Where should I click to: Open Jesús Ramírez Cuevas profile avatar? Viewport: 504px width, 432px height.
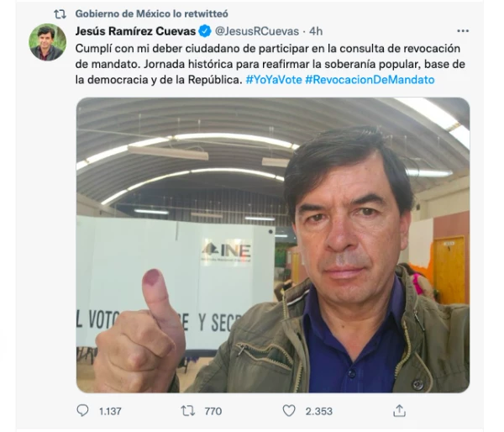tap(48, 42)
